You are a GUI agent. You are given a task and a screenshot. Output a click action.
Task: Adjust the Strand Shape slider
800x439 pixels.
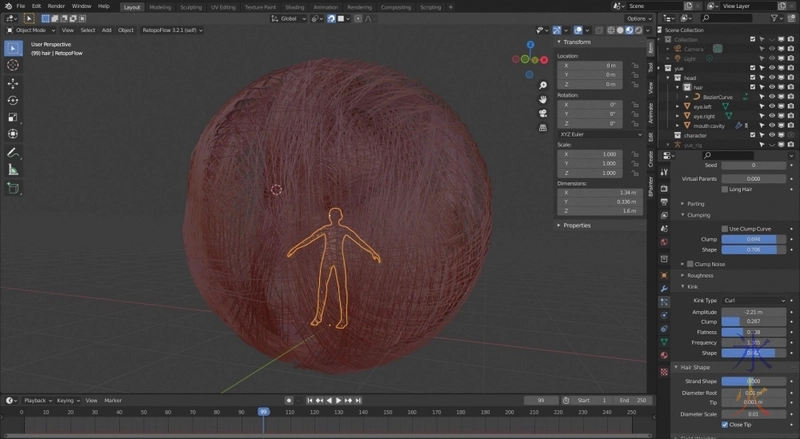(x=751, y=381)
